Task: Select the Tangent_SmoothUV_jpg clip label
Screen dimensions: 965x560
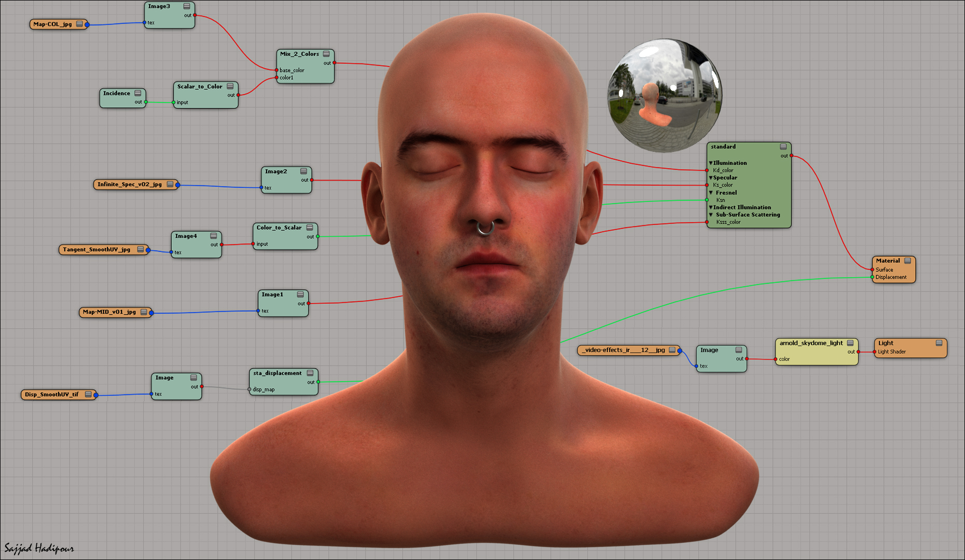Action: coord(96,249)
